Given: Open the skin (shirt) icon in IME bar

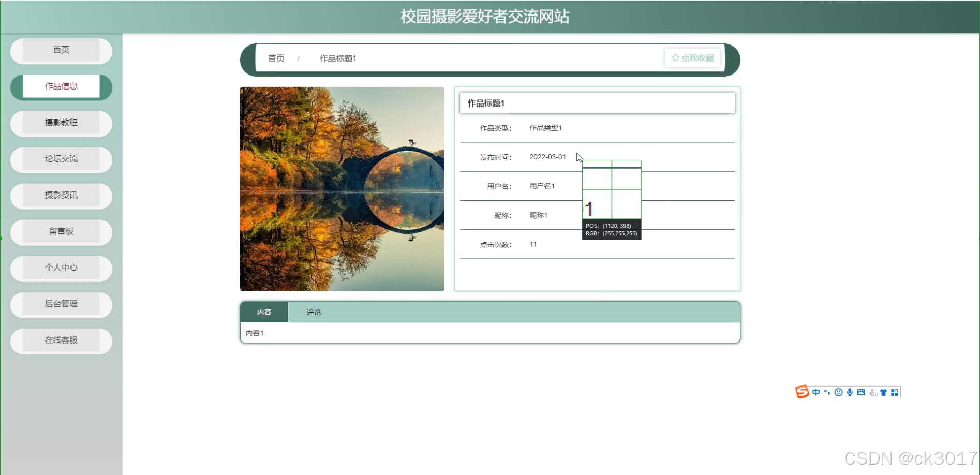Looking at the screenshot, I should point(883,392).
